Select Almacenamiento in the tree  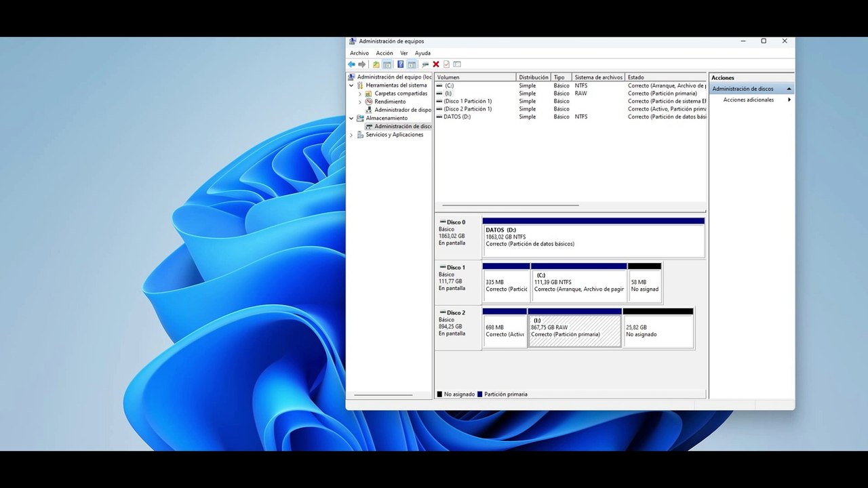(387, 118)
